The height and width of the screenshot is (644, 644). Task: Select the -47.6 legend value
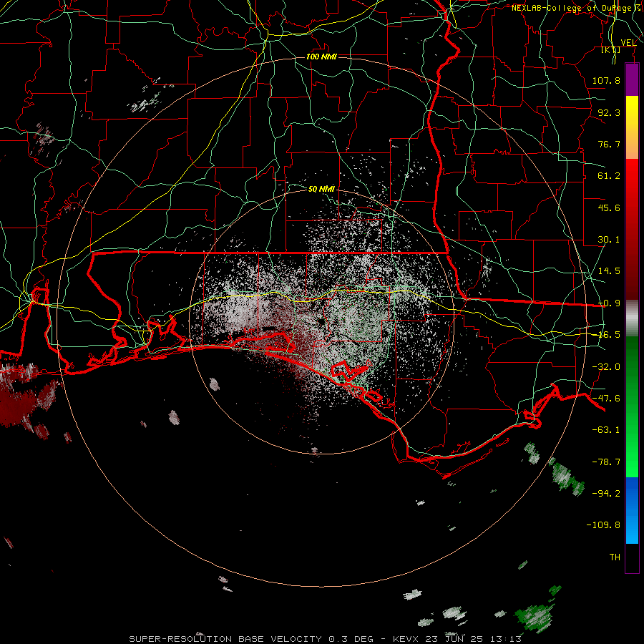tap(606, 399)
